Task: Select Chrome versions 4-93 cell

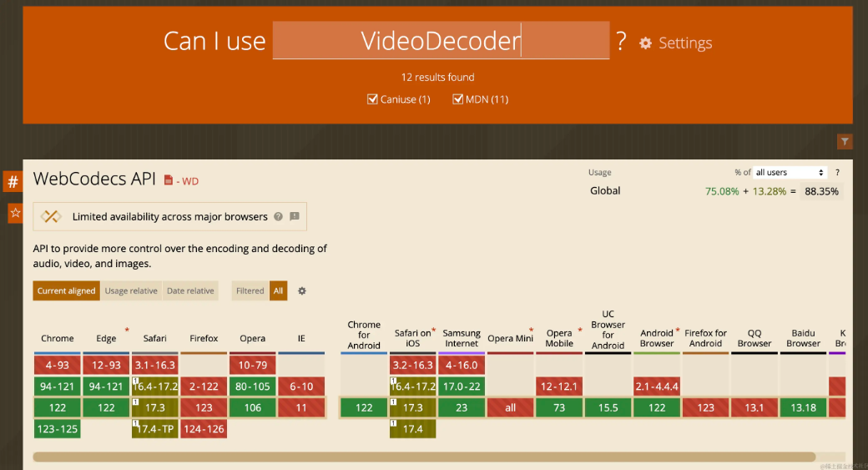Action: 58,366
